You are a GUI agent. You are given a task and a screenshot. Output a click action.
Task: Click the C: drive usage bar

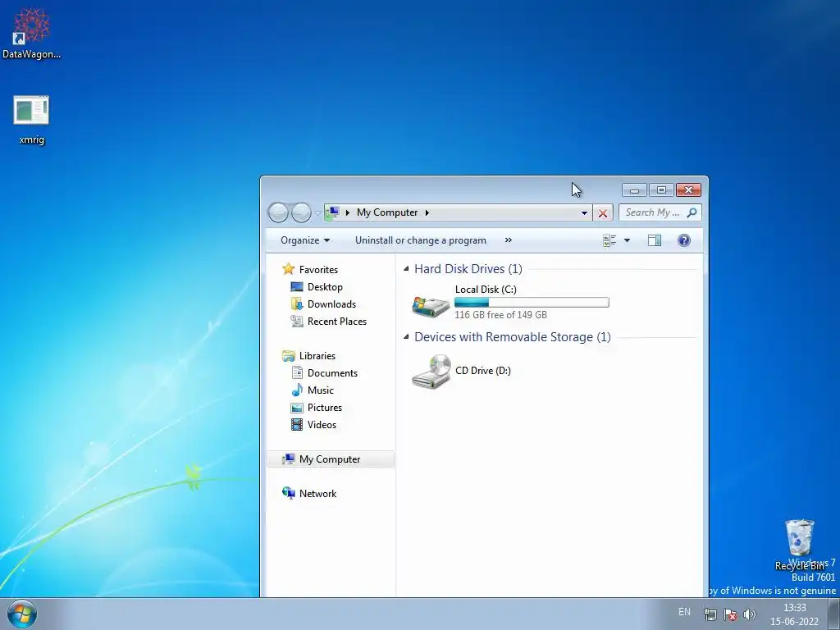(x=532, y=303)
